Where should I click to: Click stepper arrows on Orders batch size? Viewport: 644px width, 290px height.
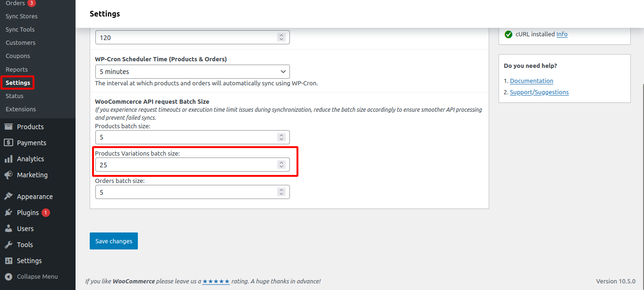point(281,192)
